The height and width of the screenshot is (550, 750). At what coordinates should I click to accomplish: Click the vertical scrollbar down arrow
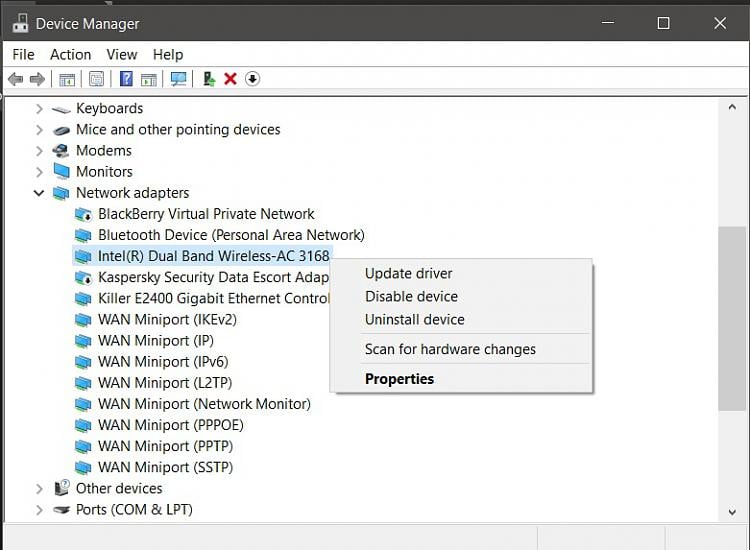[x=732, y=512]
